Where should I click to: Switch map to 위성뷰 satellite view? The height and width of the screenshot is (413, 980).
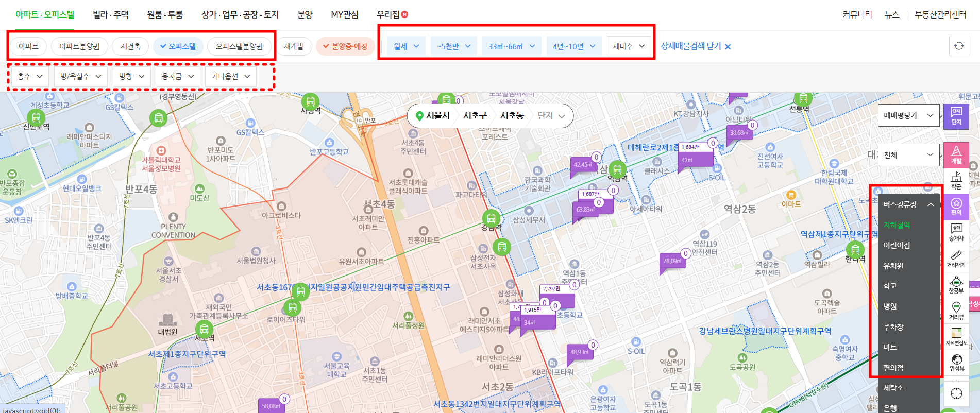pyautogui.click(x=956, y=363)
